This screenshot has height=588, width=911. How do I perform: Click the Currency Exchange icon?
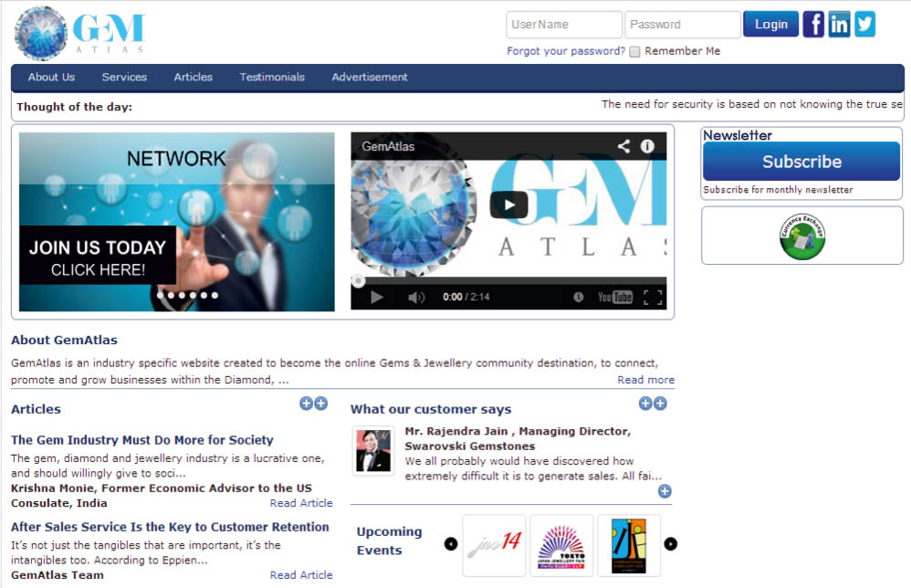802,236
